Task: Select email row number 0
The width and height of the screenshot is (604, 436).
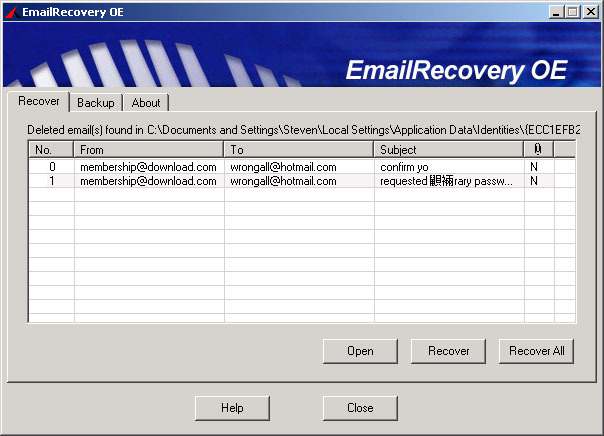Action: [x=302, y=167]
